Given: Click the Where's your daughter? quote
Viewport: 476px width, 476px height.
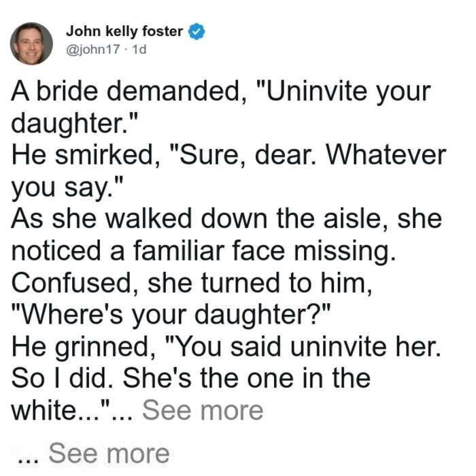Looking at the screenshot, I should 171,316.
